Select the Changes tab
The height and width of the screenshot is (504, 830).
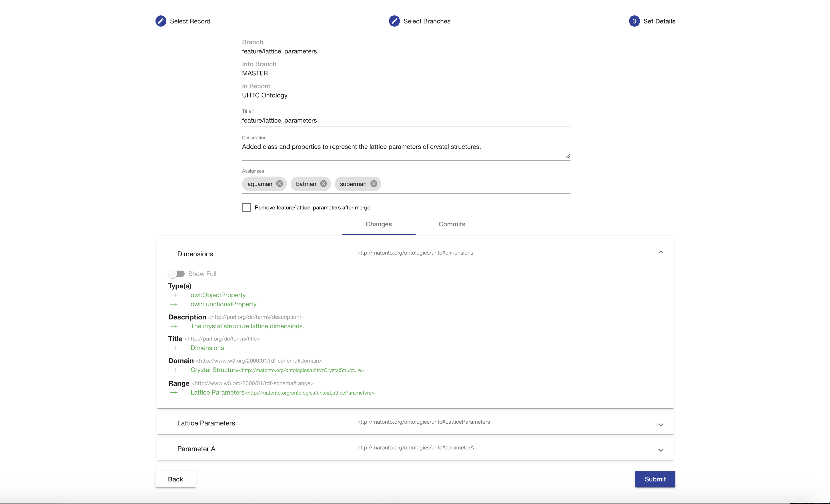(379, 224)
